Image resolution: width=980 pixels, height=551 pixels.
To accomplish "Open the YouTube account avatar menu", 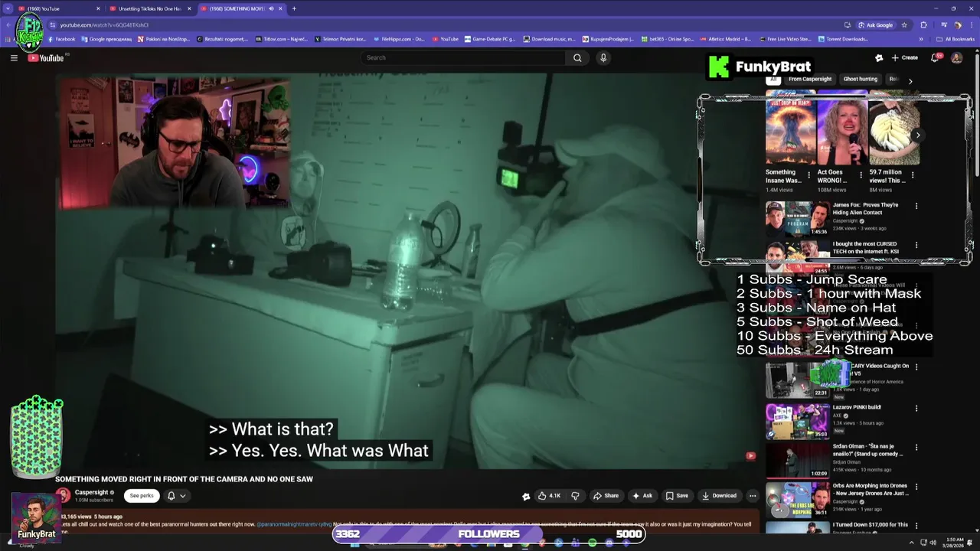I will click(x=956, y=57).
